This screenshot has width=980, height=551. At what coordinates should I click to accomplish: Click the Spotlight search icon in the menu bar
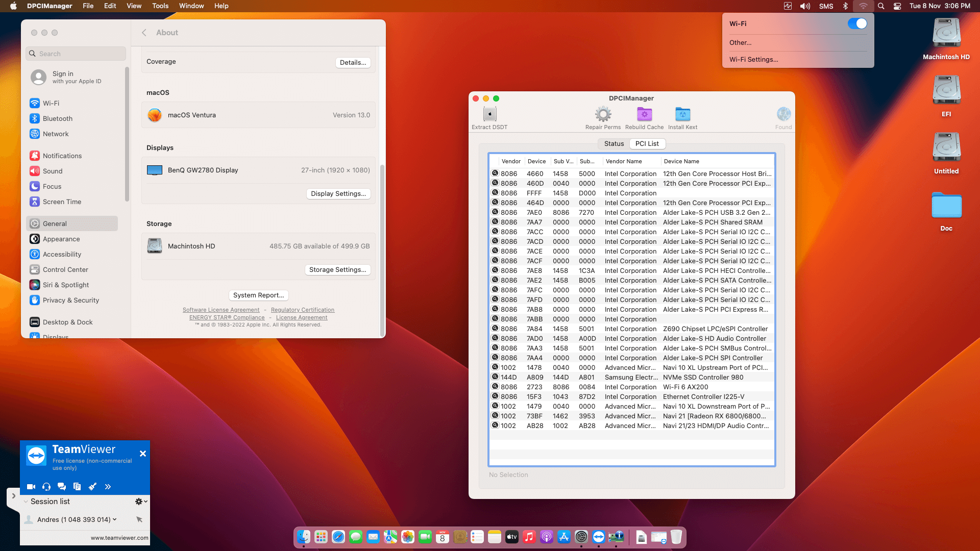[x=881, y=6]
